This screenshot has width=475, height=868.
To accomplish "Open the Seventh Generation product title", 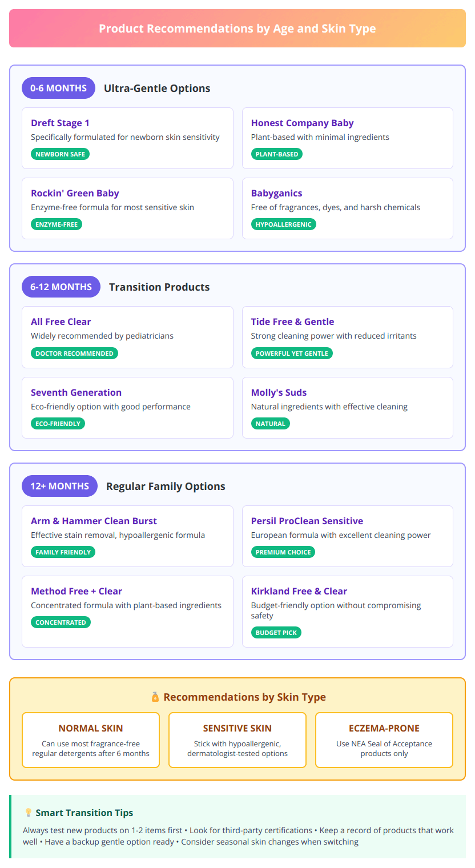I will coord(76,392).
